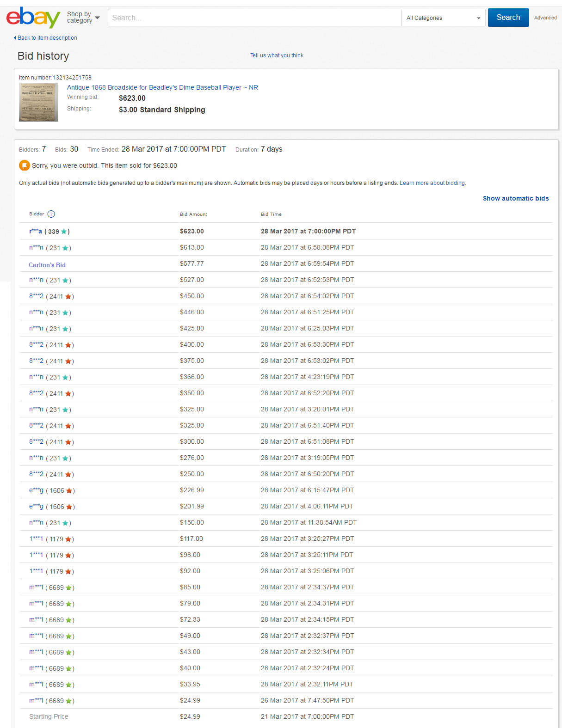Click the back arrow before item description
Viewport: 562px width, 728px height.
click(15, 38)
